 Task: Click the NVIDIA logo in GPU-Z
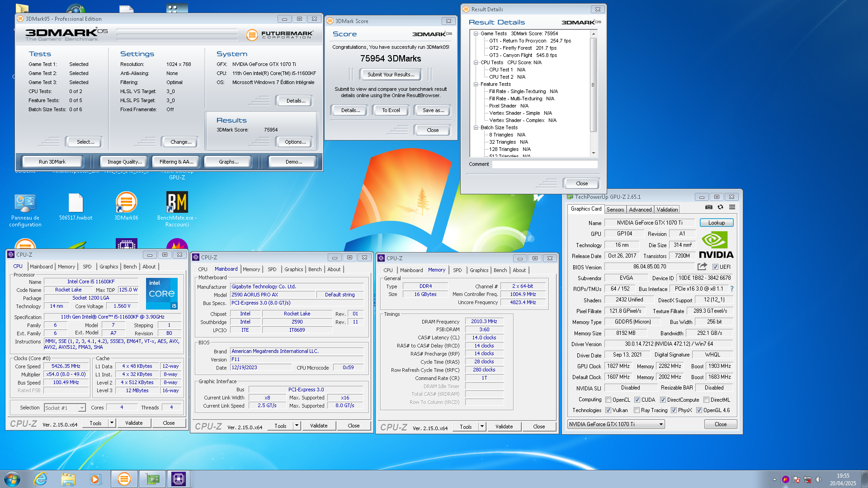tap(716, 245)
